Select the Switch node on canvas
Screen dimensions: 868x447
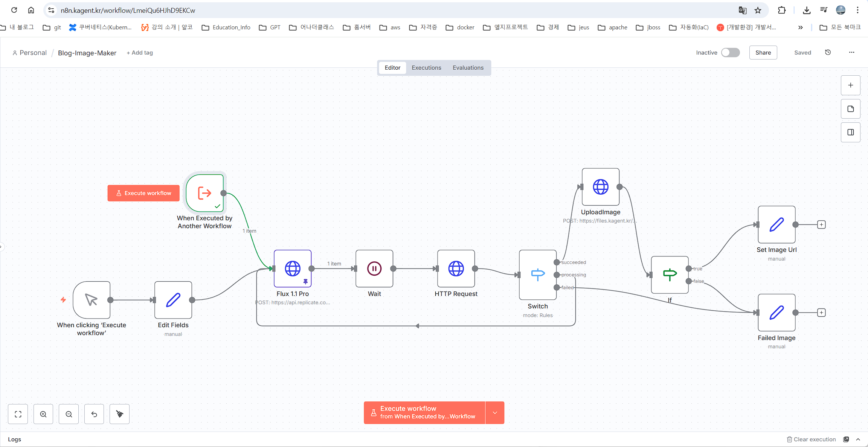click(x=537, y=275)
